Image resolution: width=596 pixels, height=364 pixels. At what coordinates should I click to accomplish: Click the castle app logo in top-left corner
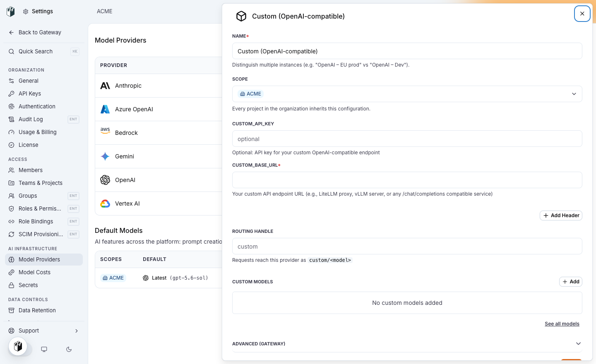11,12
